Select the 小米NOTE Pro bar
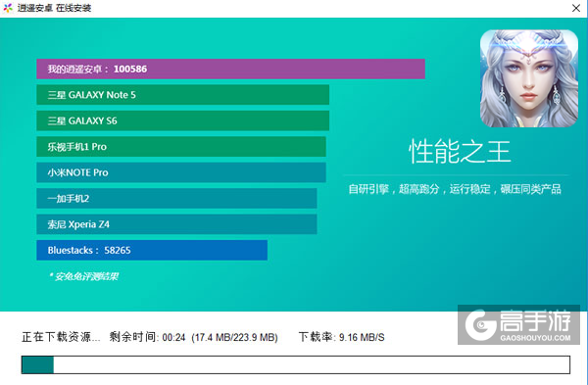This screenshot has width=588, height=385. [x=181, y=172]
